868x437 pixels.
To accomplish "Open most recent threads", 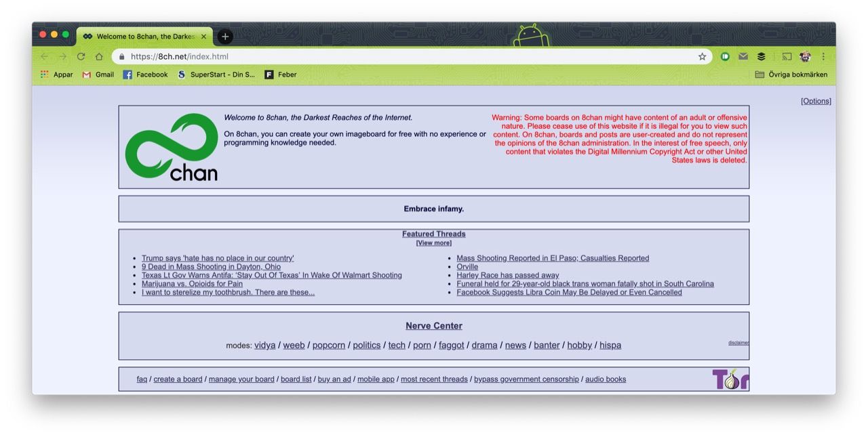I will 434,379.
